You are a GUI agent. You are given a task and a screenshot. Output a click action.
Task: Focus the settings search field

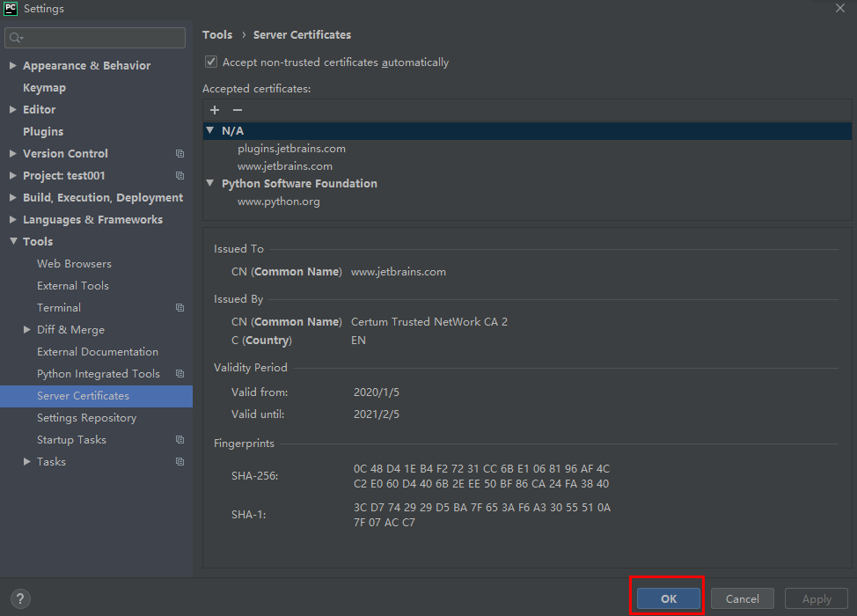95,38
